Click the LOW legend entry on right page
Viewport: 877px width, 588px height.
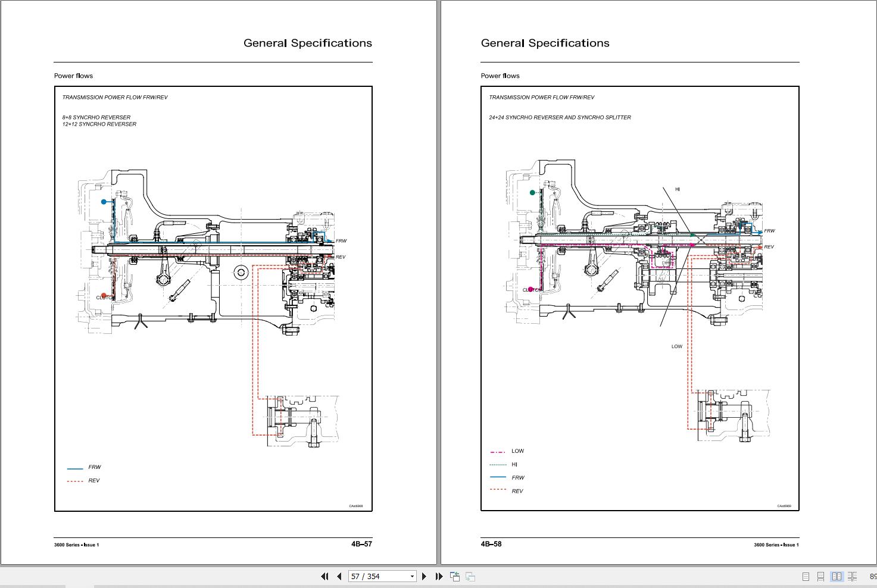507,451
